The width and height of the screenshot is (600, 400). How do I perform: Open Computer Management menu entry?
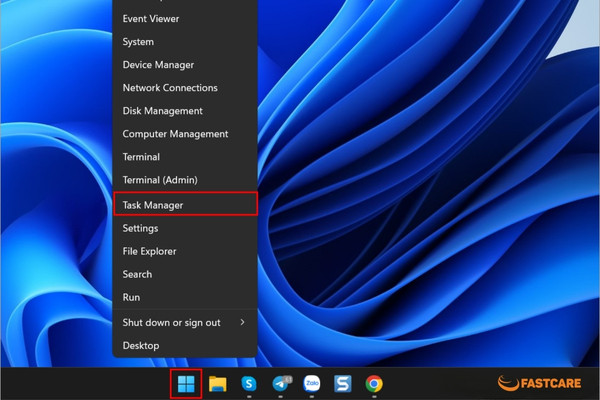pos(185,134)
